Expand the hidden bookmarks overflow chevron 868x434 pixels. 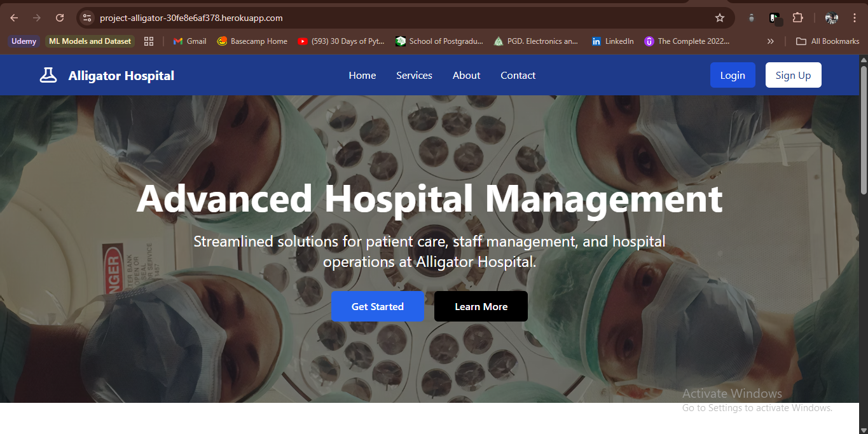tap(770, 41)
